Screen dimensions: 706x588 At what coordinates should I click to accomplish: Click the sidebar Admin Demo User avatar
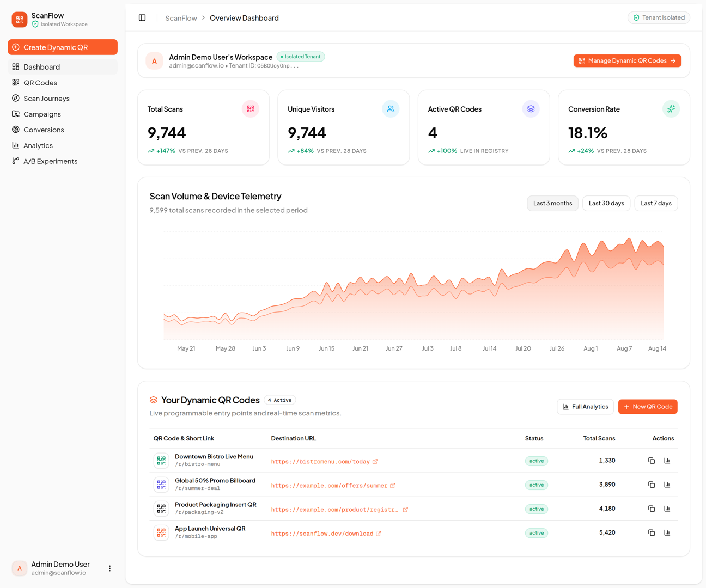[20, 568]
